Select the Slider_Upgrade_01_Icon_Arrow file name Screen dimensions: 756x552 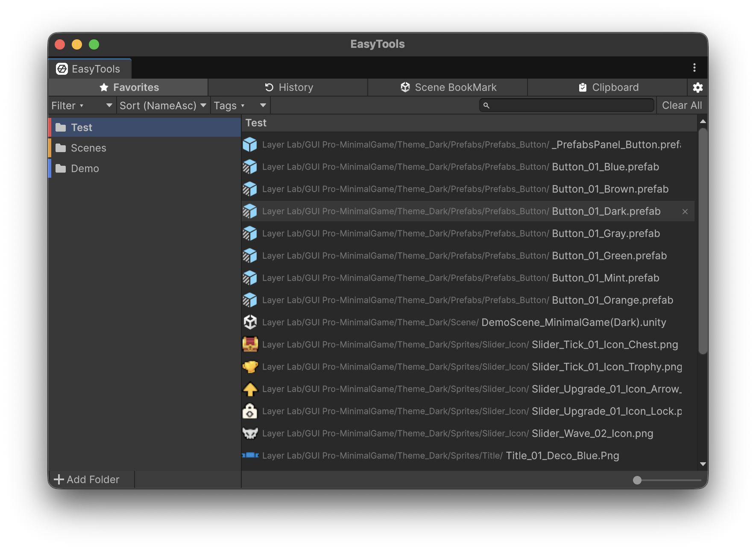click(607, 389)
